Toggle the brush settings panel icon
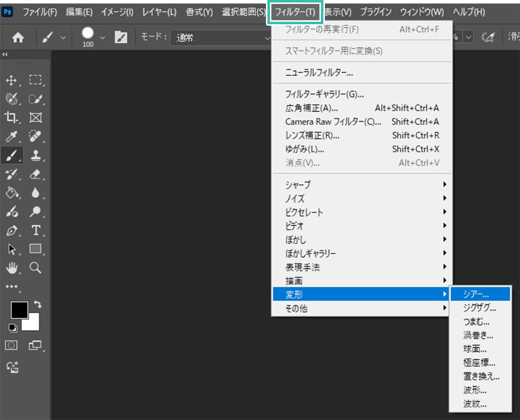 121,37
